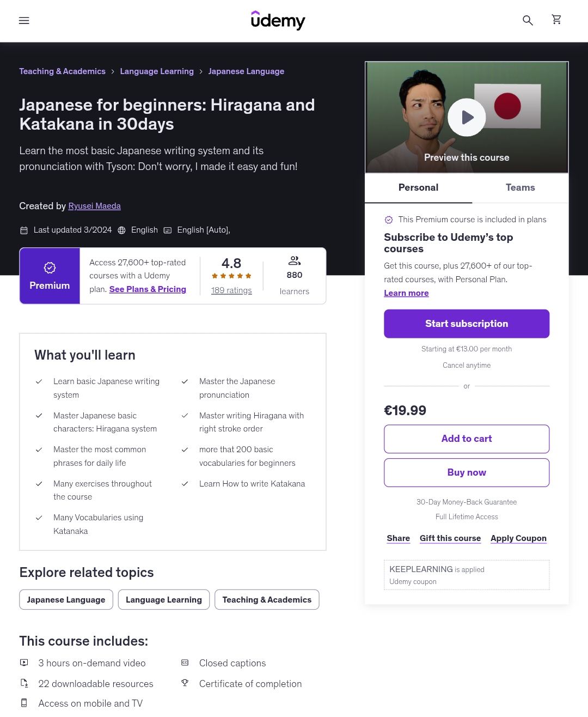Switch to the Personal tab

(418, 187)
